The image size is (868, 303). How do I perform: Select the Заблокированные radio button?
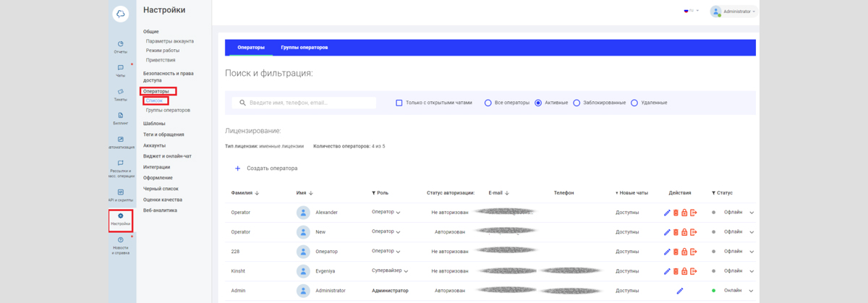(576, 103)
